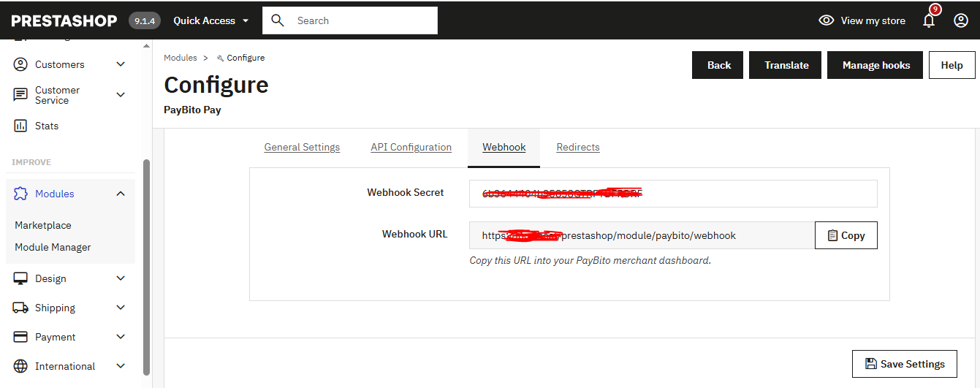Image resolution: width=980 pixels, height=388 pixels.
Task: Click the Shipping truck icon
Action: pos(21,308)
